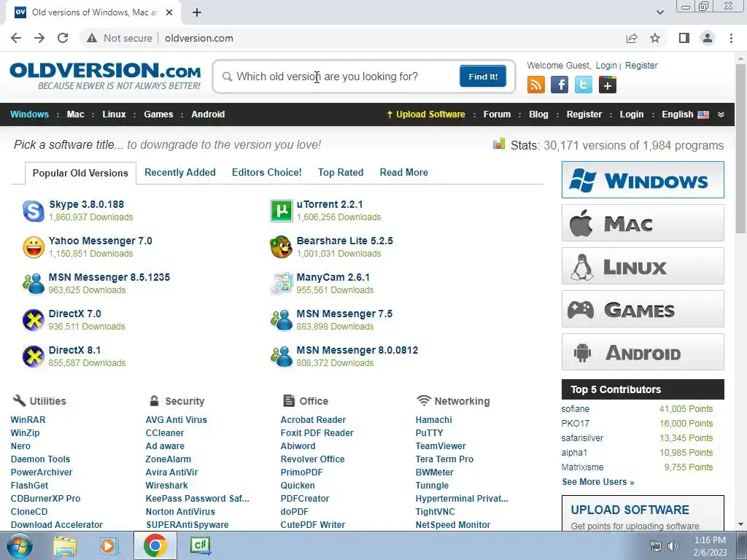The image size is (747, 560).
Task: Switch to the Top Rated tab
Action: point(341,172)
